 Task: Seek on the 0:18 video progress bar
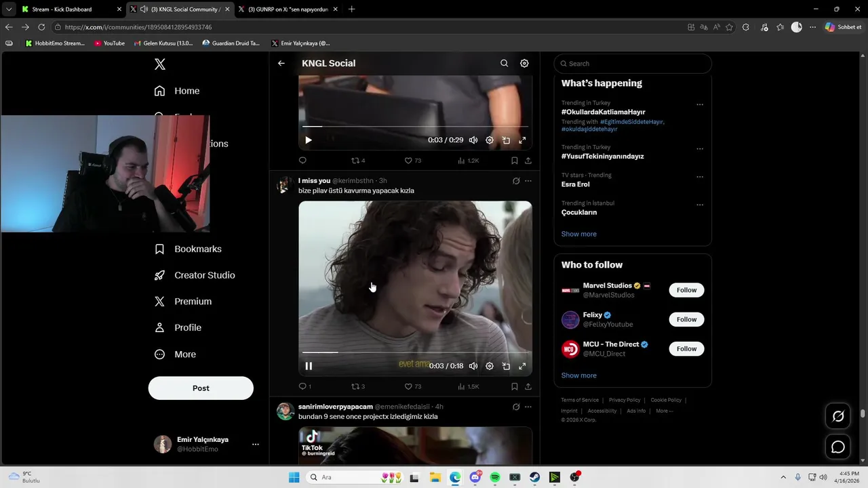[415, 352]
